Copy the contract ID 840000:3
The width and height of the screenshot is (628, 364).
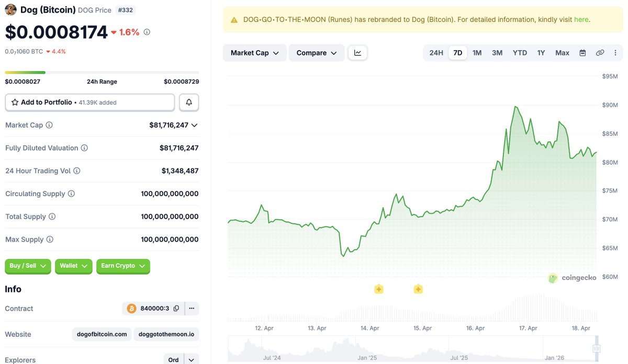click(x=176, y=309)
